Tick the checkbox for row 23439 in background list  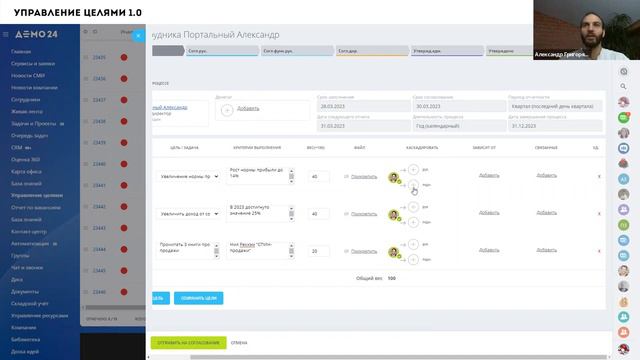(86, 143)
